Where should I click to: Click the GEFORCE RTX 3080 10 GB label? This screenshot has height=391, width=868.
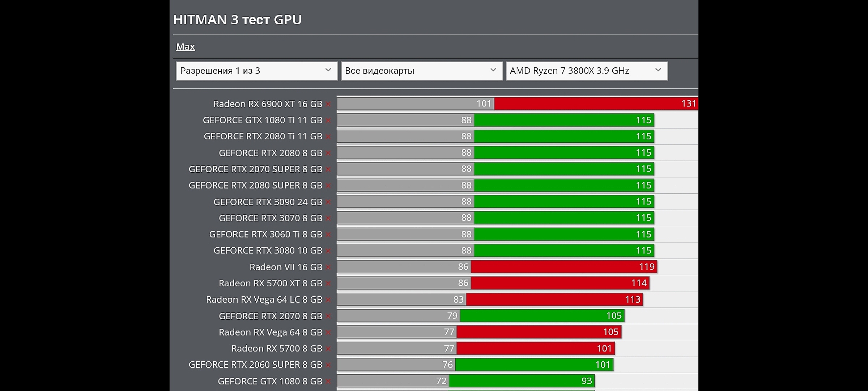[x=268, y=251]
